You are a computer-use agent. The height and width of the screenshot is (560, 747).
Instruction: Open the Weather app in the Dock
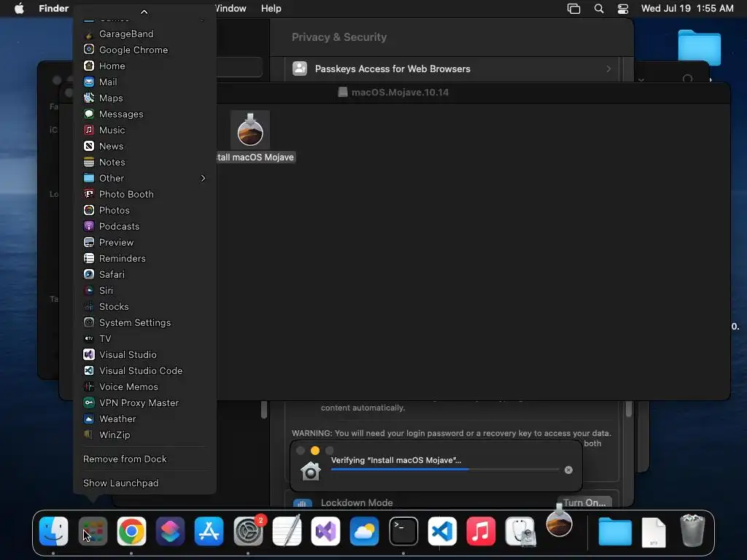pos(365,531)
